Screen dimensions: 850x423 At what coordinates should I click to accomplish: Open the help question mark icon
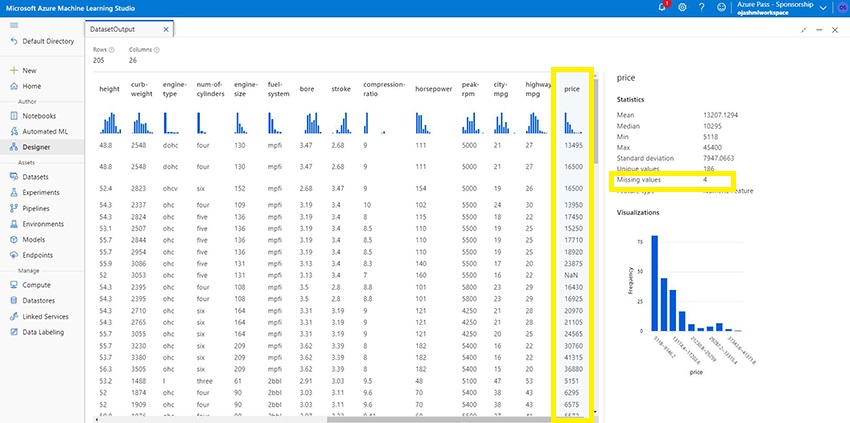702,8
